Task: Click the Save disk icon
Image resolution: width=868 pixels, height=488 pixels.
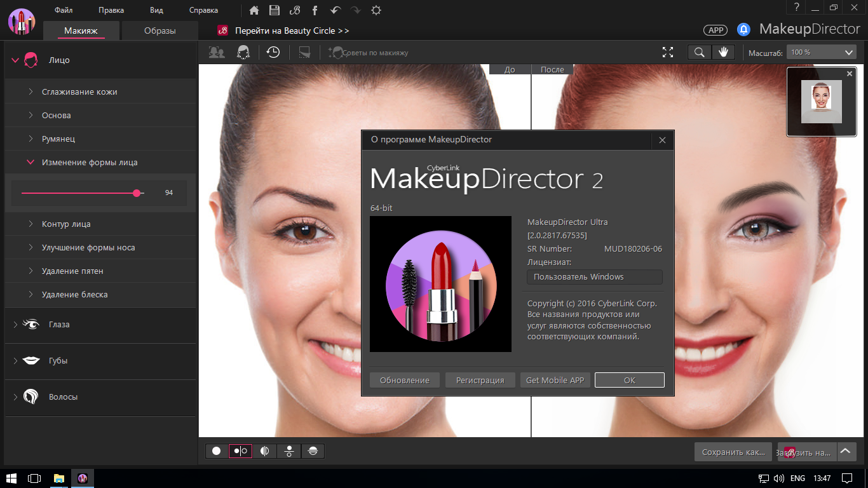Action: click(274, 10)
